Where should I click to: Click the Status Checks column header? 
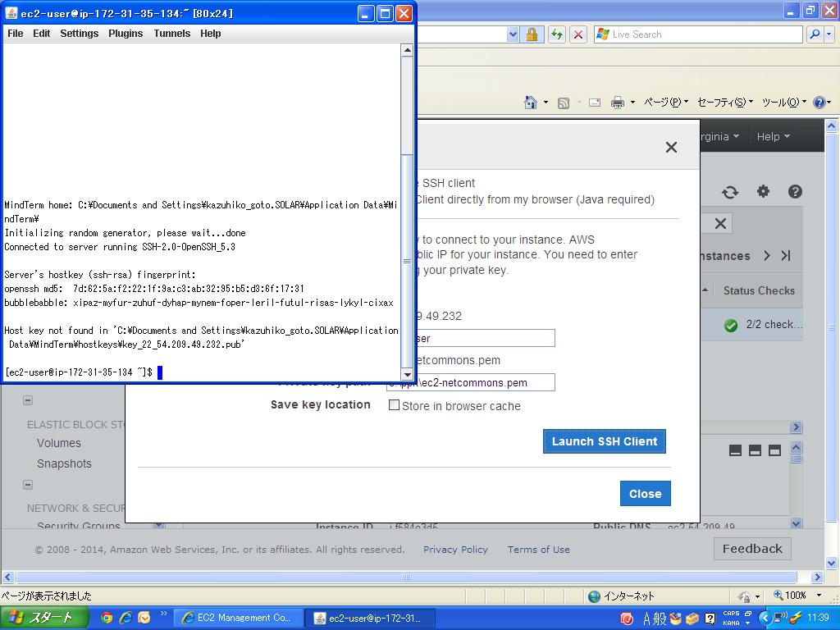759,290
